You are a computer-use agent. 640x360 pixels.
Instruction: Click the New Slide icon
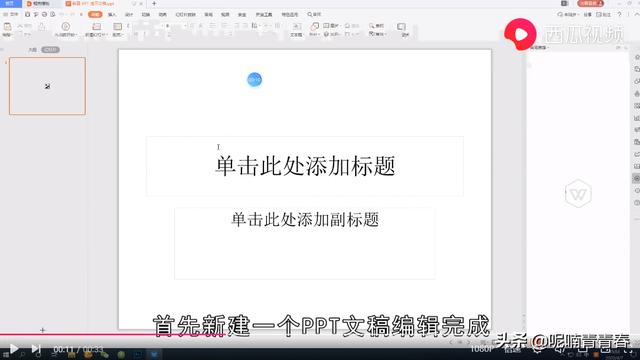tap(96, 27)
